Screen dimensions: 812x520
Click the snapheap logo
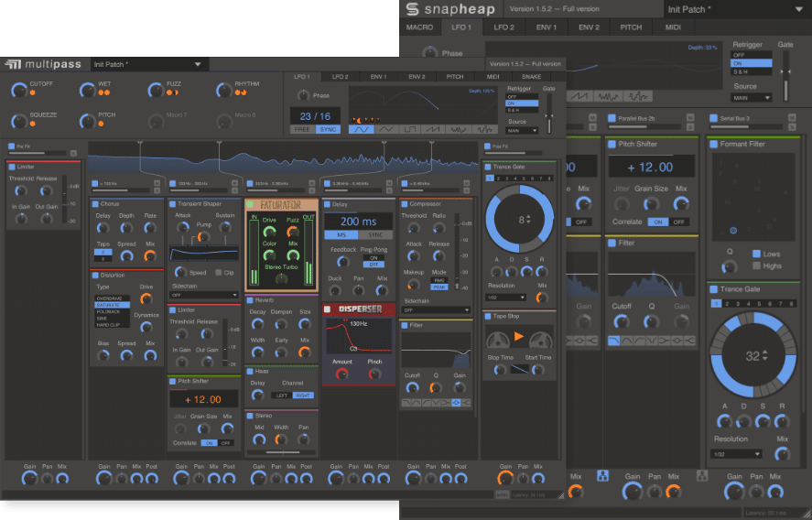tap(449, 9)
